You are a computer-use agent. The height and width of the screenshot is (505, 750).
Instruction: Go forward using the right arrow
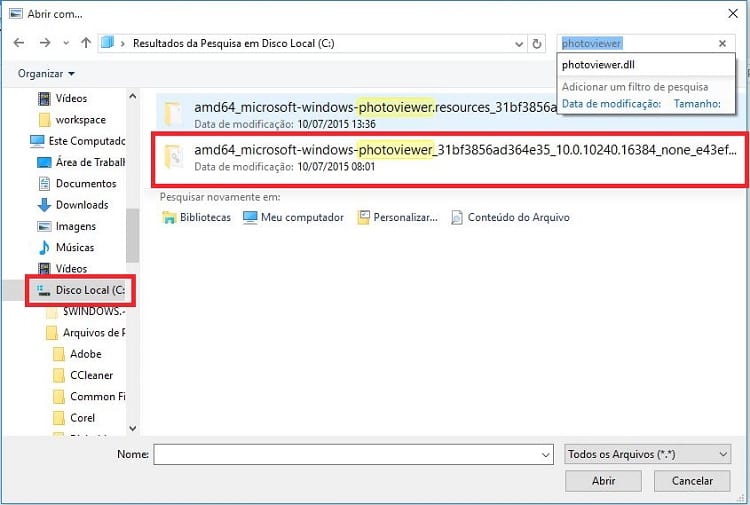click(x=45, y=43)
